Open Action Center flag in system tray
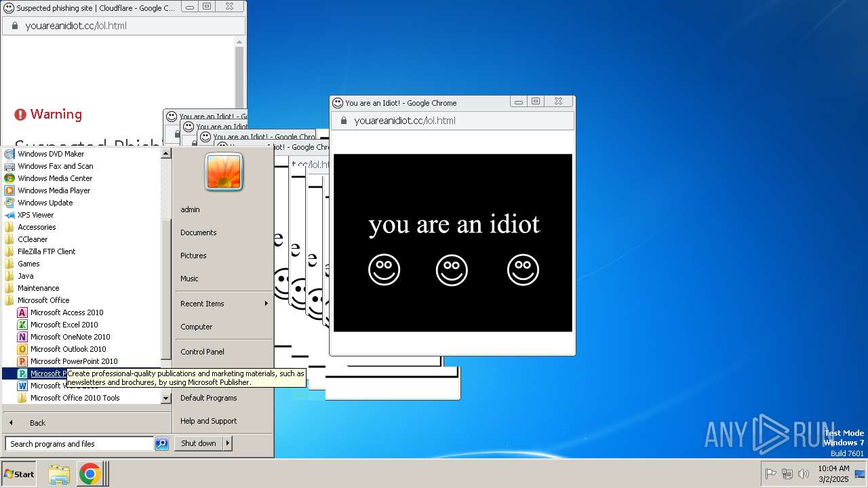 (771, 474)
